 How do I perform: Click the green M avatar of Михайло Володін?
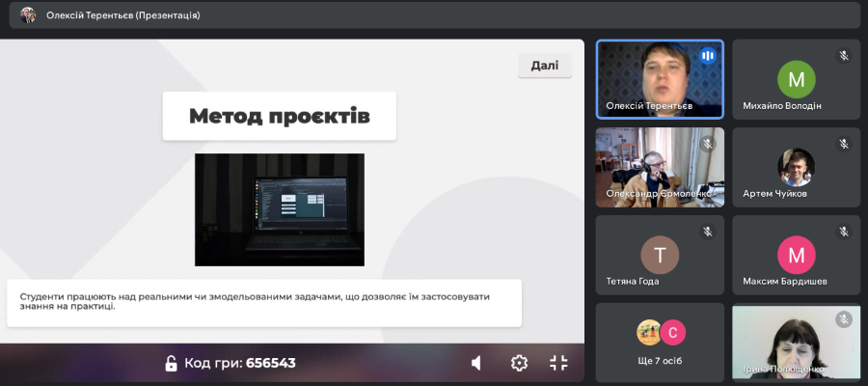pyautogui.click(x=796, y=79)
